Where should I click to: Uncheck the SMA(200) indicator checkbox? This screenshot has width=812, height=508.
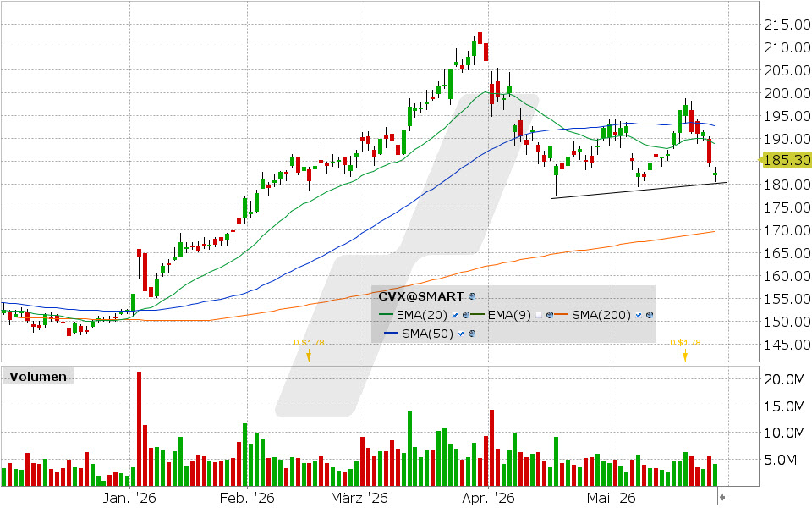639,315
